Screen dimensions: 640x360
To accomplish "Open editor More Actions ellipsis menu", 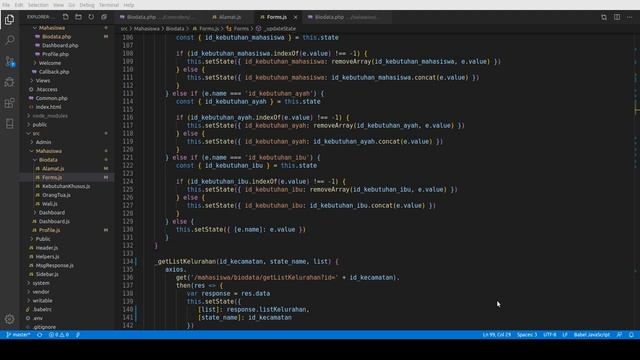I will point(630,17).
